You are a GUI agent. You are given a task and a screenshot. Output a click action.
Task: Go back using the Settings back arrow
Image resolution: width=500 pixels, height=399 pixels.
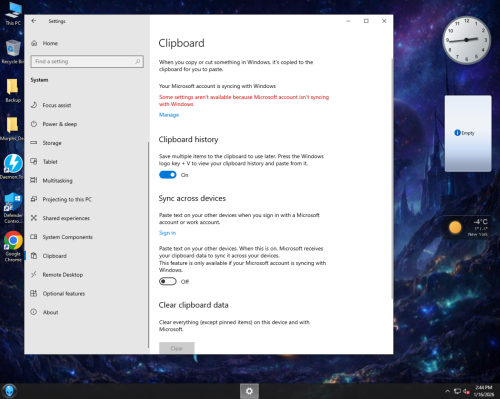pos(34,21)
